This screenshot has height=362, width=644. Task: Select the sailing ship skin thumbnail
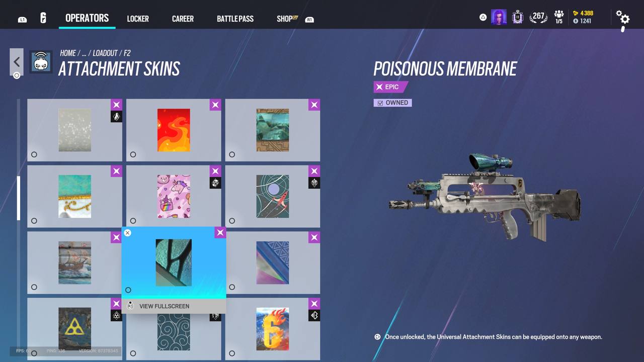[x=74, y=262]
